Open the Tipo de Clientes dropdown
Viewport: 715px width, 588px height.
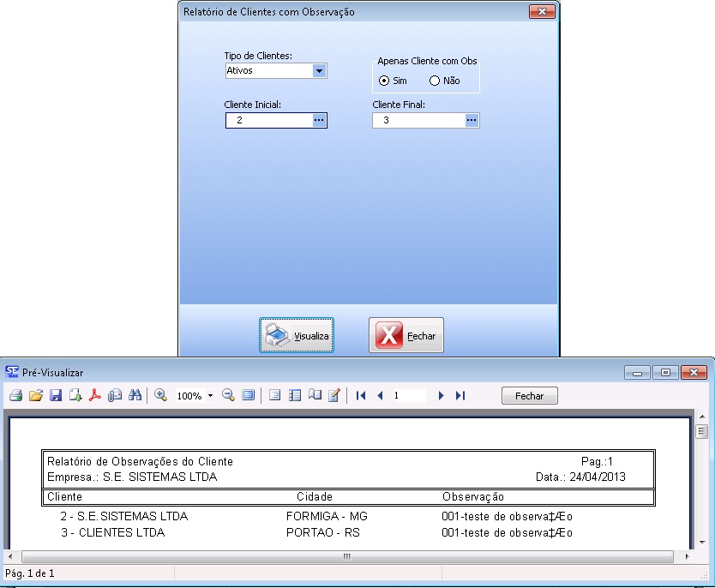pyautogui.click(x=319, y=71)
